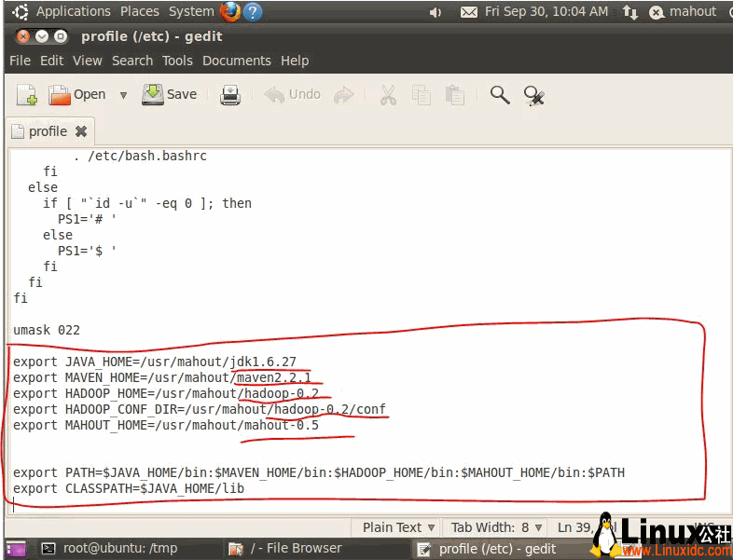Click the '. /etc/bash.bashrc' line

click(x=140, y=156)
